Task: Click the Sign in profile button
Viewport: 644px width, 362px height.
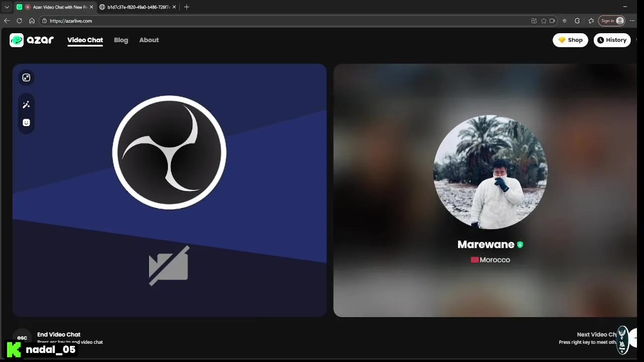Action: pyautogui.click(x=612, y=21)
